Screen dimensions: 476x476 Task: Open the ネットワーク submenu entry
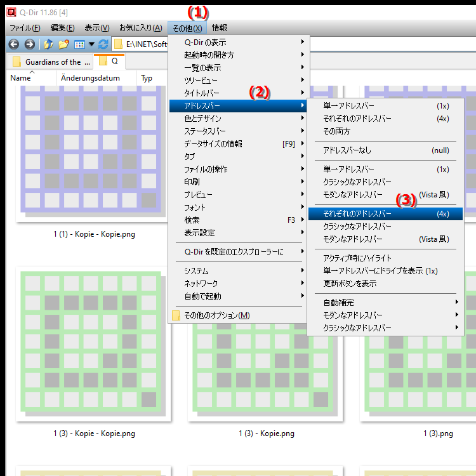point(238,284)
